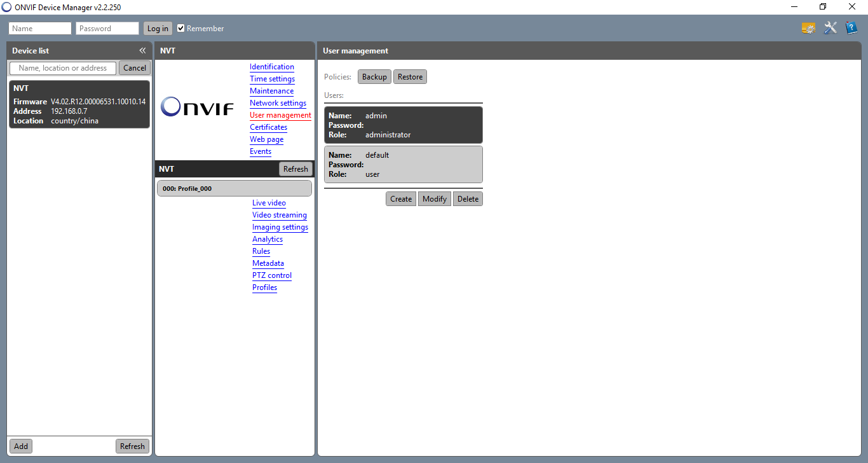Focus the device search field
Image resolution: width=868 pixels, height=463 pixels.
click(x=63, y=68)
